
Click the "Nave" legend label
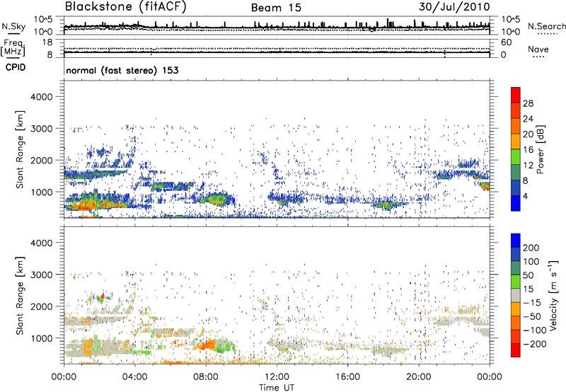pyautogui.click(x=538, y=49)
